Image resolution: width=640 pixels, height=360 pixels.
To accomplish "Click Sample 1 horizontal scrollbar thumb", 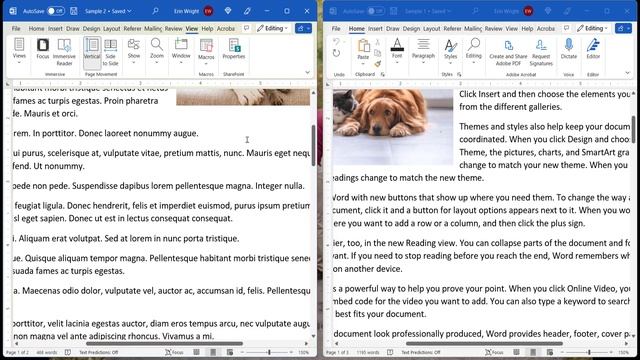I will 484,344.
